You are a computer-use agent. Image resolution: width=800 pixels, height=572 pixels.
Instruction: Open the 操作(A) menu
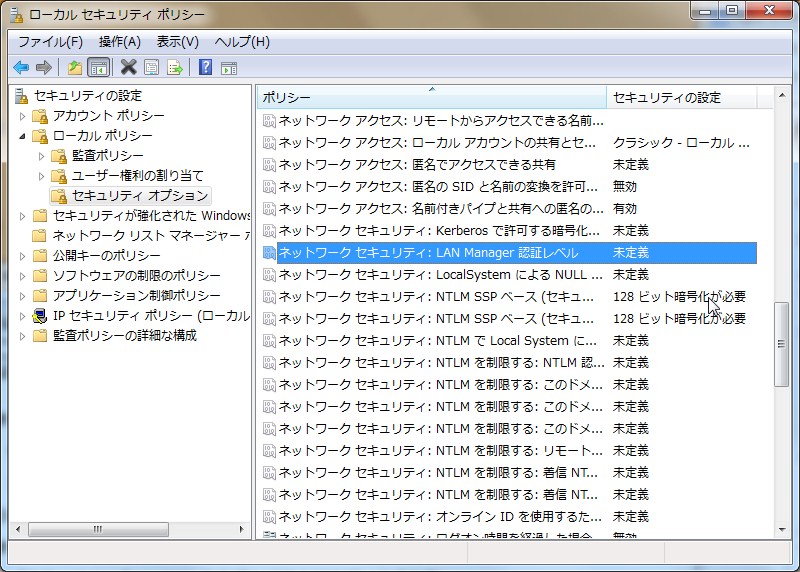[x=120, y=42]
